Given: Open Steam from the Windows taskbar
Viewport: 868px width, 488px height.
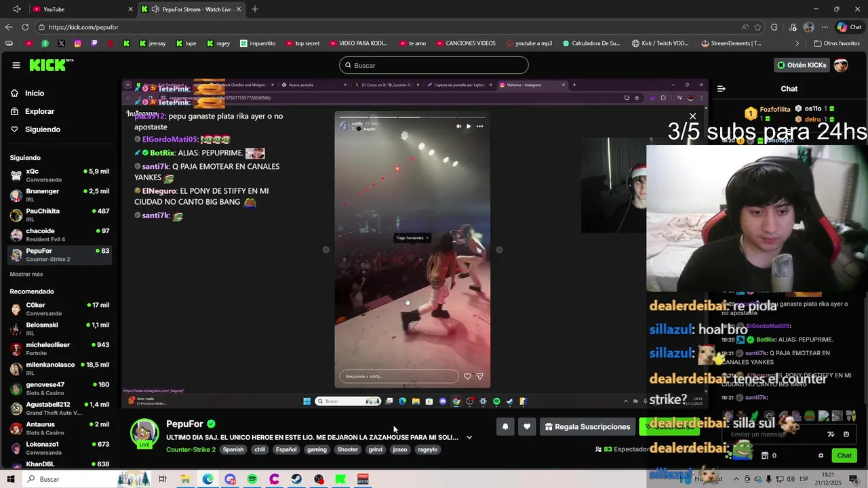Looking at the screenshot, I should [297, 479].
